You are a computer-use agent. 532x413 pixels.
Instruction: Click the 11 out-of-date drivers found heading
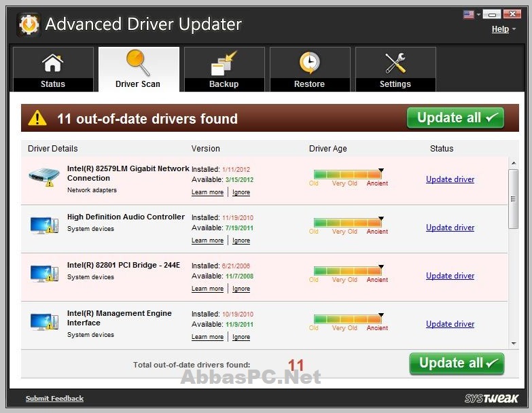click(x=147, y=119)
